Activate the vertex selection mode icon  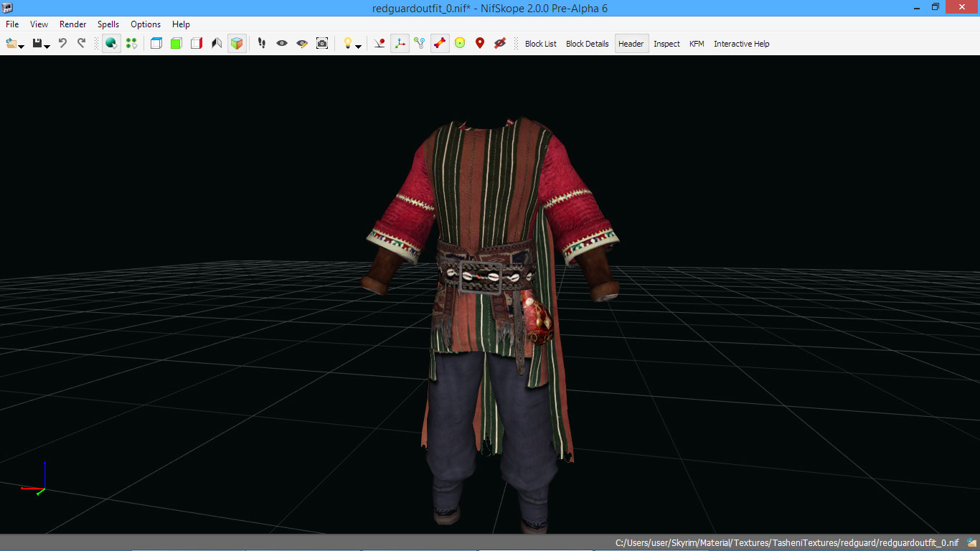click(x=131, y=44)
